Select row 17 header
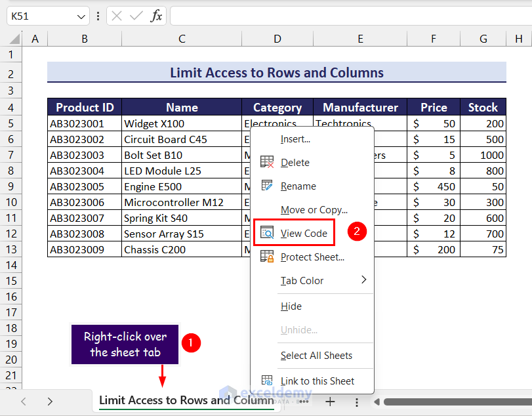Viewport: 532px width, 416px height. click(x=11, y=312)
